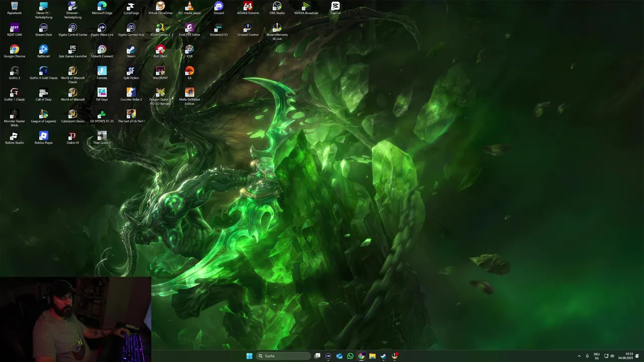Open the VALORANT shortcut

160,73
